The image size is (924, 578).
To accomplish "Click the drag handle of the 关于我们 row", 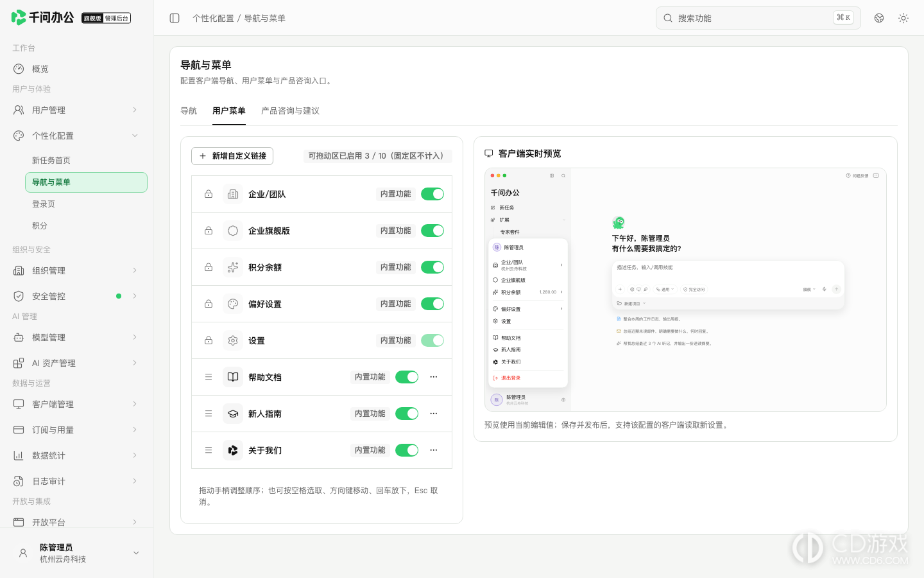I will pos(209,450).
